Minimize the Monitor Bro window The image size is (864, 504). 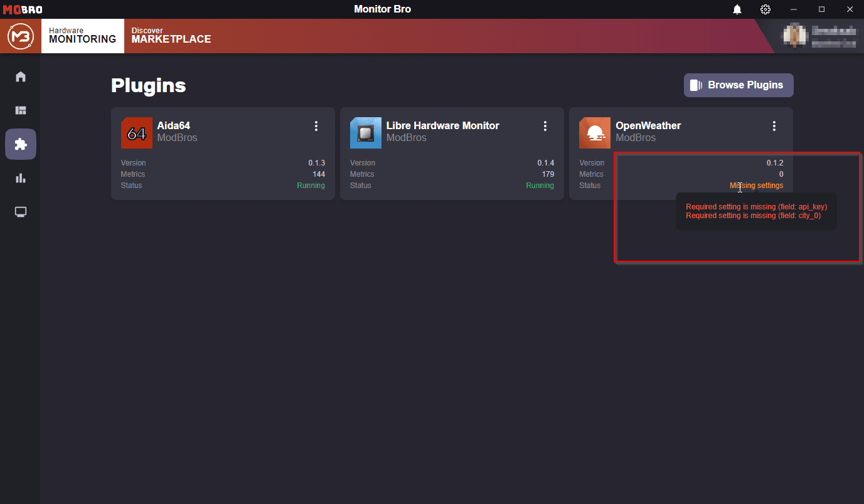coord(794,9)
